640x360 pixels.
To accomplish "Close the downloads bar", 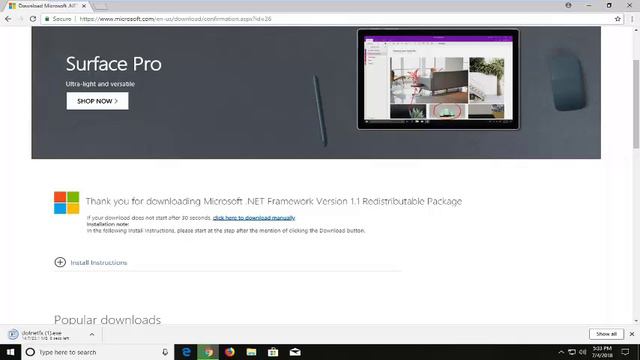I will (x=632, y=334).
